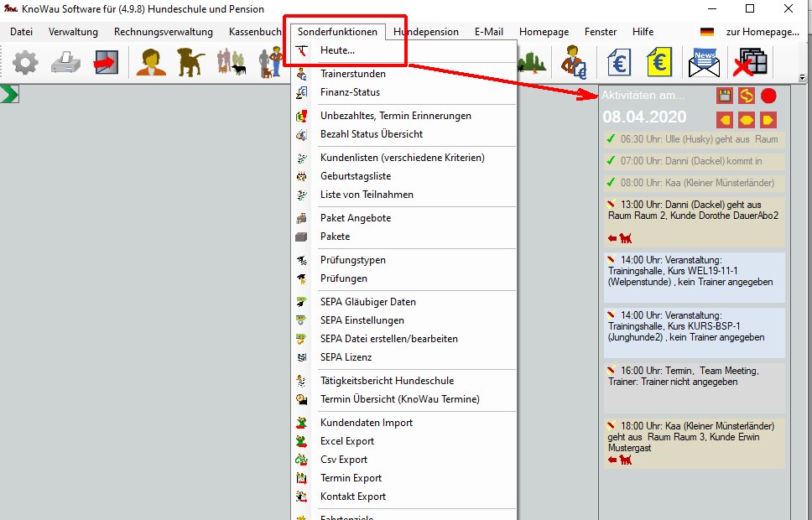Save activities using the floppy disk icon

coord(725,96)
